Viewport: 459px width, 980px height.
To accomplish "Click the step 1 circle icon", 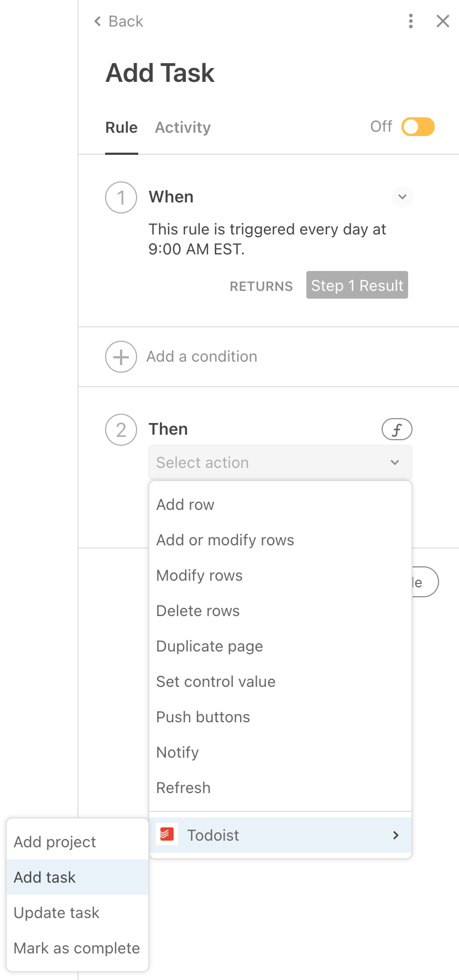I will point(121,197).
